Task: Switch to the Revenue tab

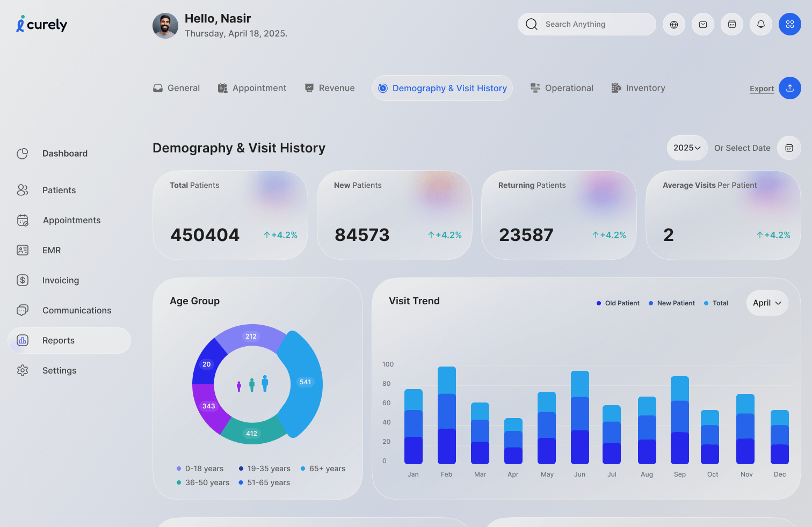Action: click(x=330, y=88)
